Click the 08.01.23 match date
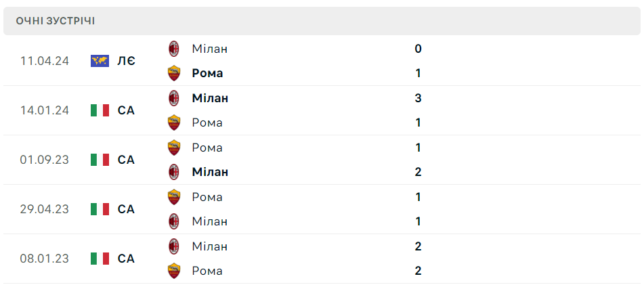Viewport: 644px width, 287px height. [x=45, y=259]
